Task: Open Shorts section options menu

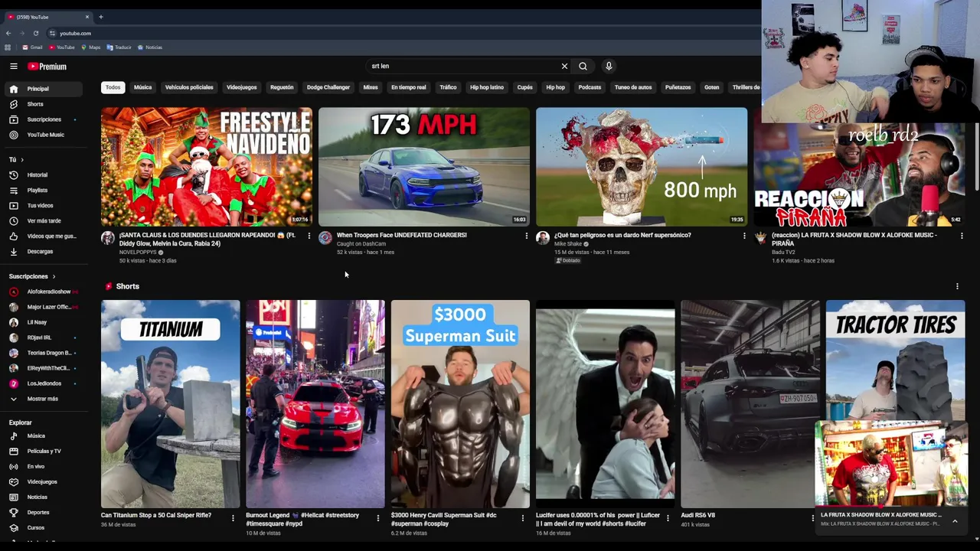Action: point(956,286)
